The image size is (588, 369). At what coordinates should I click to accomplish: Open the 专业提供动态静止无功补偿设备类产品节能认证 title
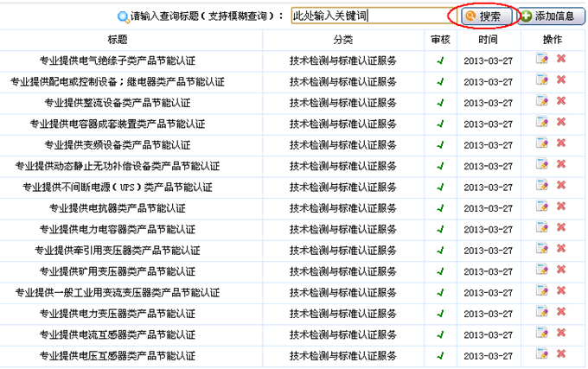click(118, 166)
